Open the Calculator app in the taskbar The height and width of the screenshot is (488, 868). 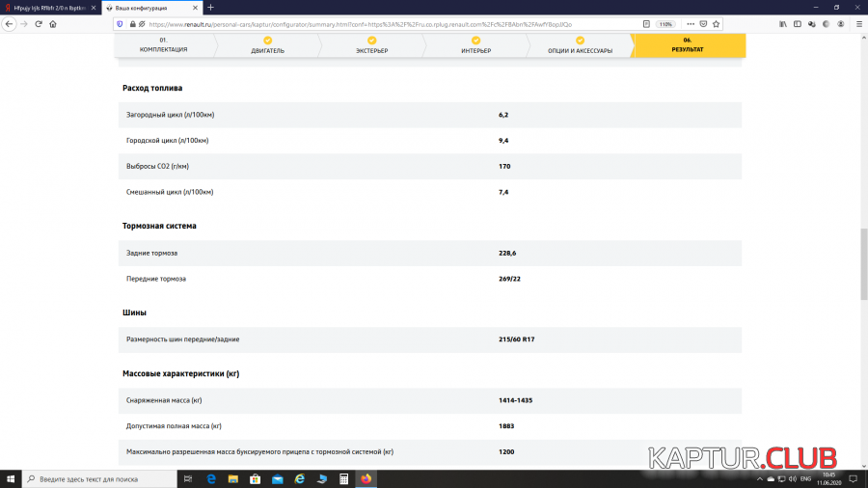(x=343, y=478)
